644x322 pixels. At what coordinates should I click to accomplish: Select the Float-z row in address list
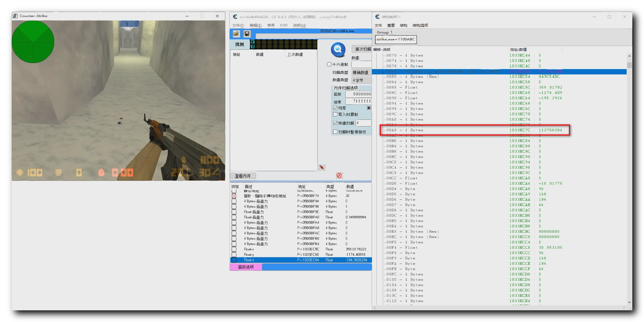coord(301,260)
